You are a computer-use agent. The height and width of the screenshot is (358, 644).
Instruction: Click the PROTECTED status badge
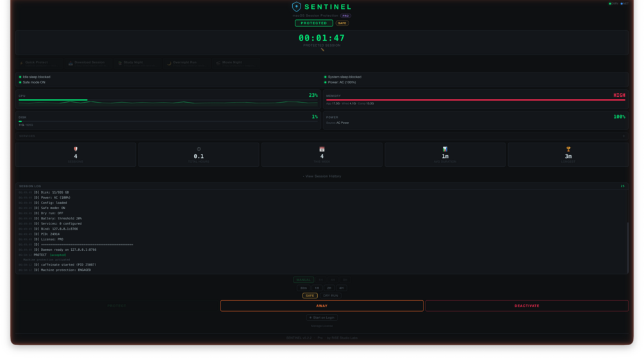pyautogui.click(x=314, y=23)
